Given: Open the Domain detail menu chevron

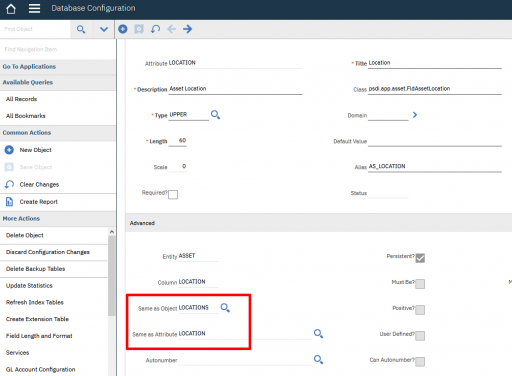Looking at the screenshot, I should click(x=415, y=115).
